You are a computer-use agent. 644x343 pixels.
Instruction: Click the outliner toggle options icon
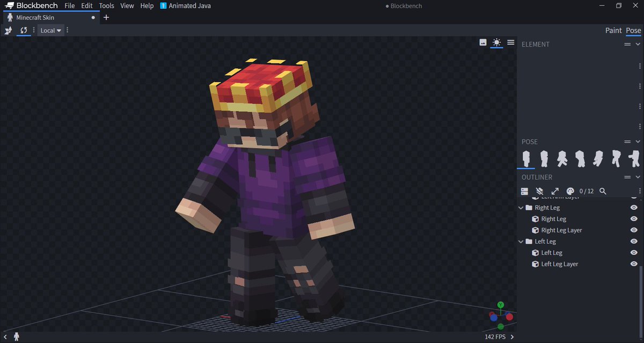[x=525, y=191]
